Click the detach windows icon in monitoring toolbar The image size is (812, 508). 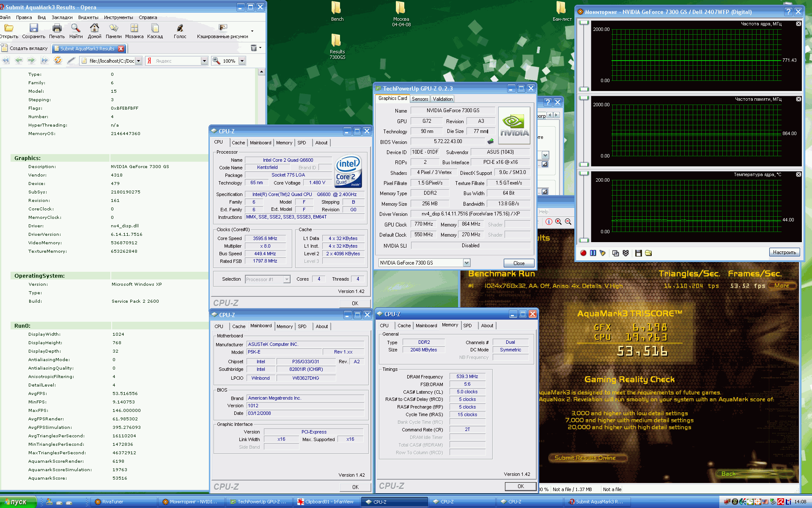point(615,253)
